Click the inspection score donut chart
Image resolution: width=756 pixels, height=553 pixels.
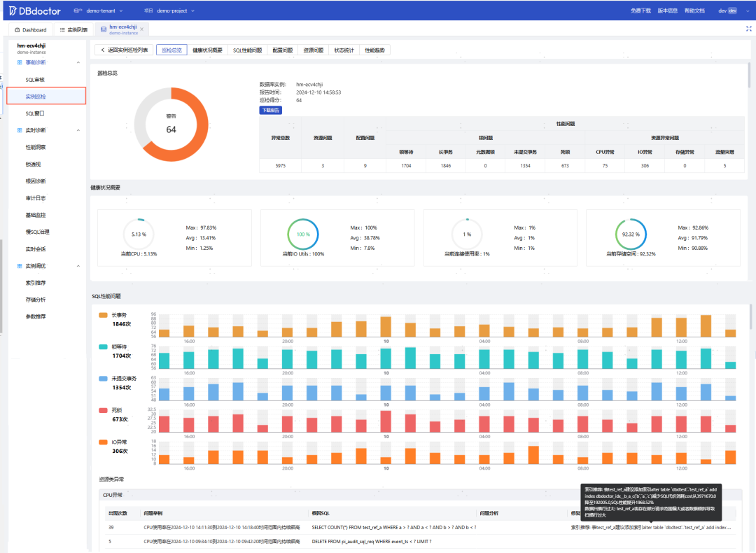tap(171, 125)
